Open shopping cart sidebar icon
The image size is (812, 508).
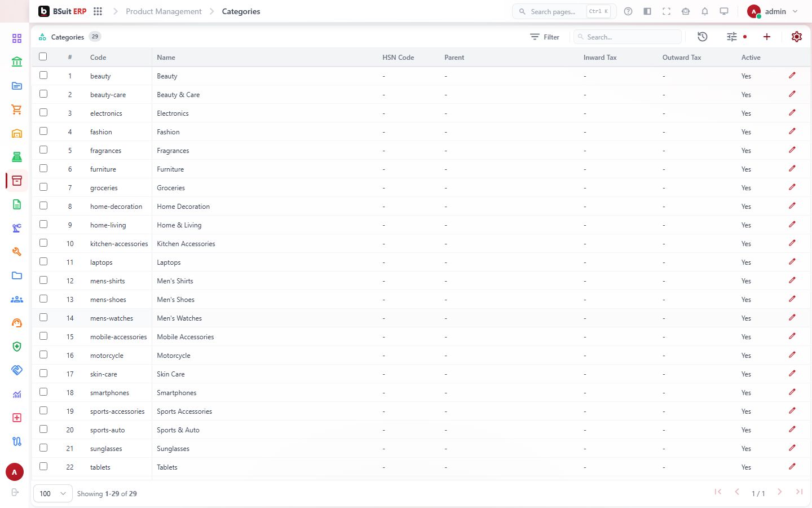coord(17,110)
